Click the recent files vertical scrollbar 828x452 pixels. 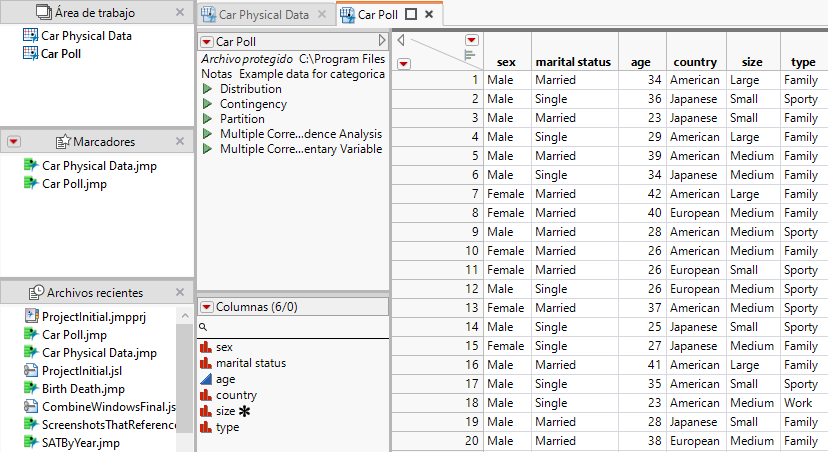(x=184, y=370)
